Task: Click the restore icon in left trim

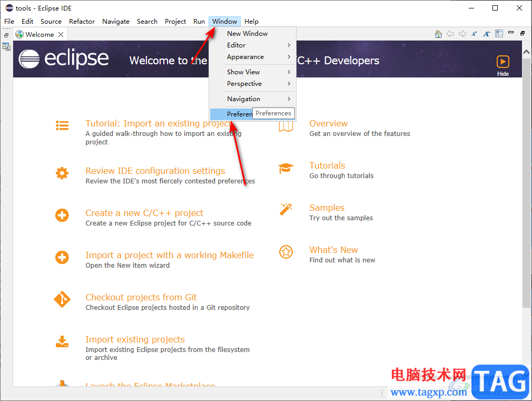Action: tap(6, 35)
